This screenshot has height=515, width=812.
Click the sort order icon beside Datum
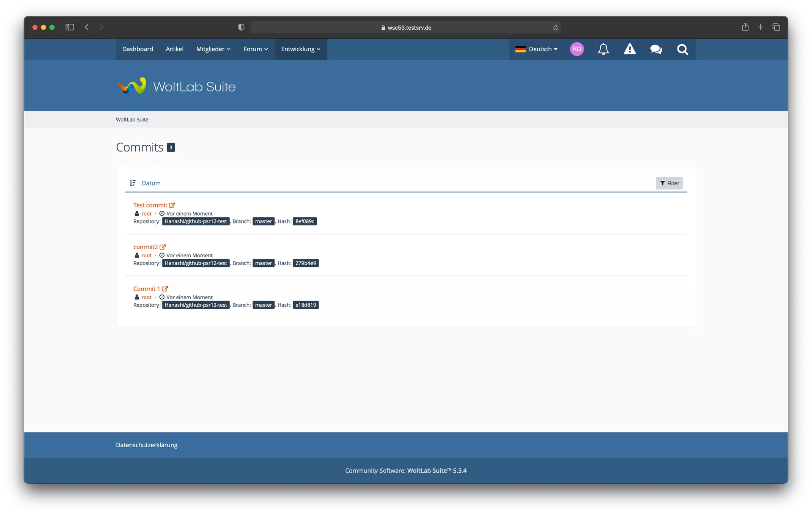pyautogui.click(x=133, y=183)
